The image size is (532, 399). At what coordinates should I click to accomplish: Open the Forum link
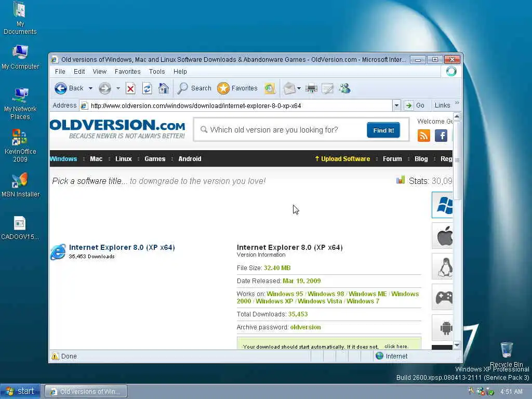click(x=392, y=159)
